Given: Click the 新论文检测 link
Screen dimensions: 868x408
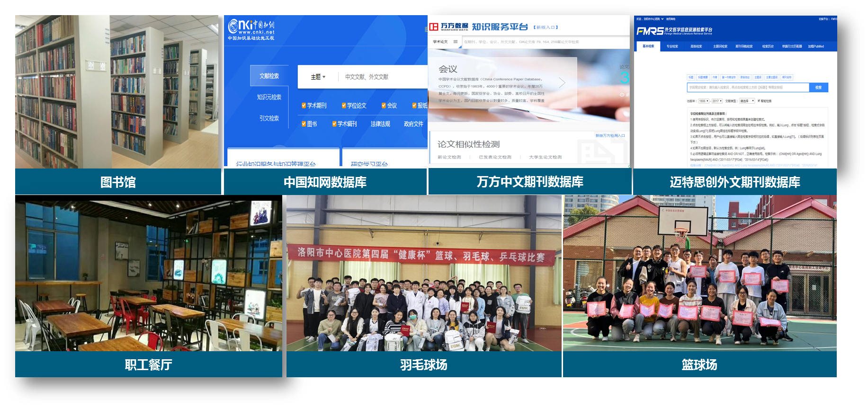Looking at the screenshot, I should 449,157.
